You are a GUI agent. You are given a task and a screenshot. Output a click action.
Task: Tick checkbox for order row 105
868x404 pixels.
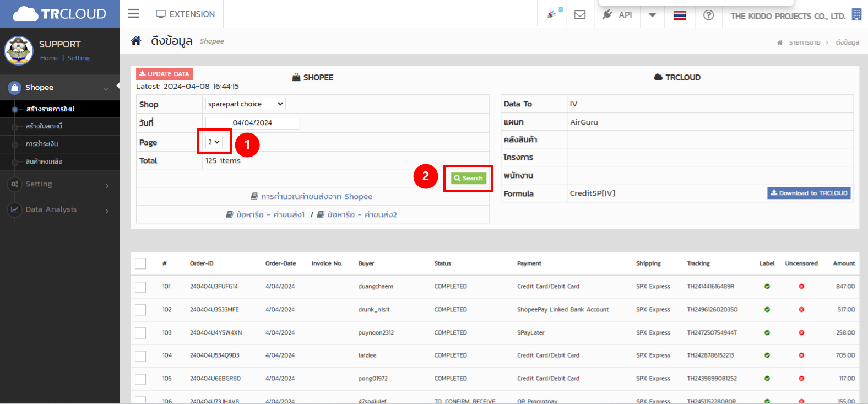pos(140,379)
